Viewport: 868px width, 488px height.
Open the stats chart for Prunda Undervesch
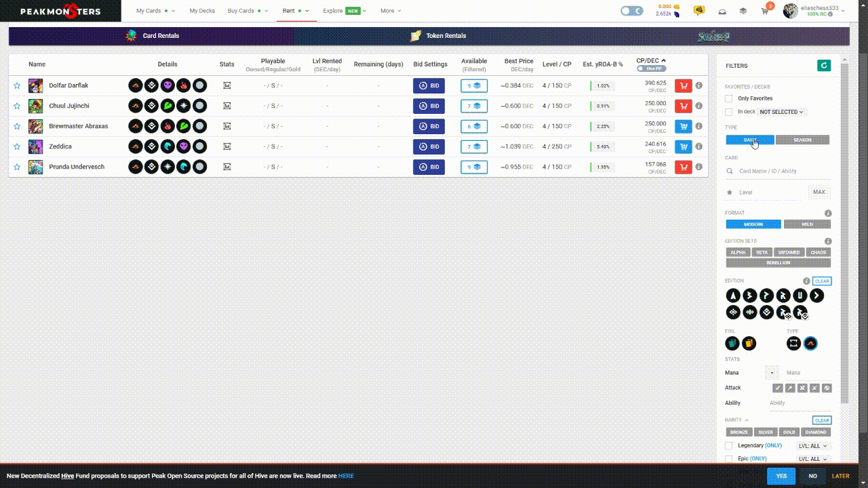pyautogui.click(x=227, y=167)
